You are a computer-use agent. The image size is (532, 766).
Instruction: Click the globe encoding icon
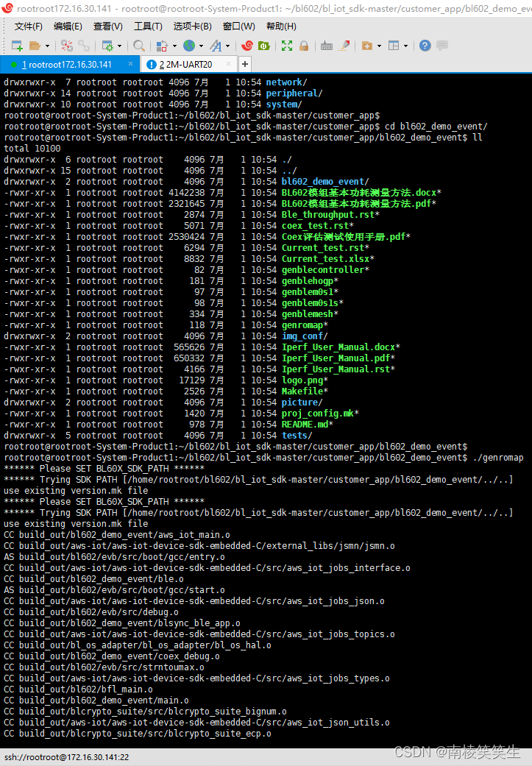click(188, 46)
